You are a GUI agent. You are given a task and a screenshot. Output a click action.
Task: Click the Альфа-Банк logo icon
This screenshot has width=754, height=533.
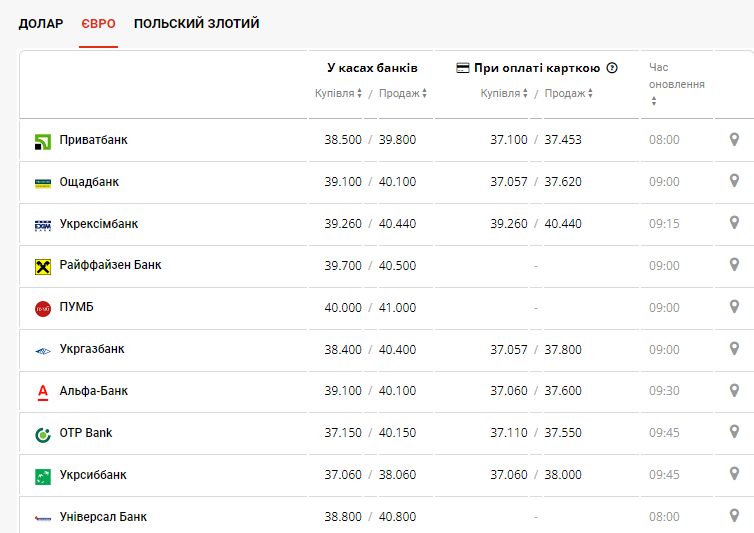click(x=43, y=392)
